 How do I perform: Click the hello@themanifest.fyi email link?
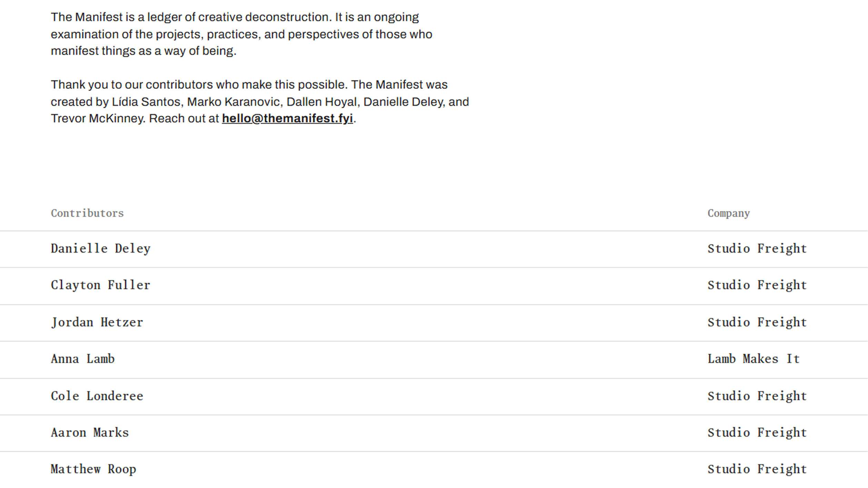tap(287, 119)
